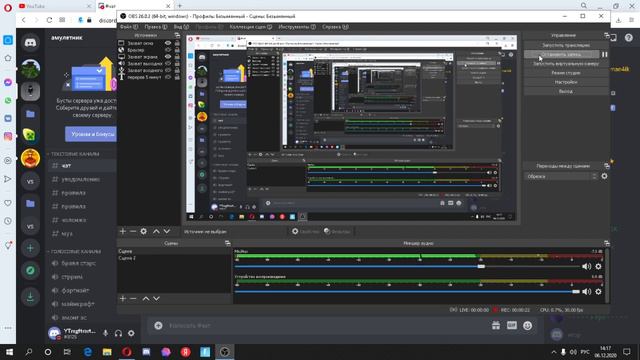The width and height of the screenshot is (640, 360).
Task: Open Discord download apps icon
Action: [30, 297]
